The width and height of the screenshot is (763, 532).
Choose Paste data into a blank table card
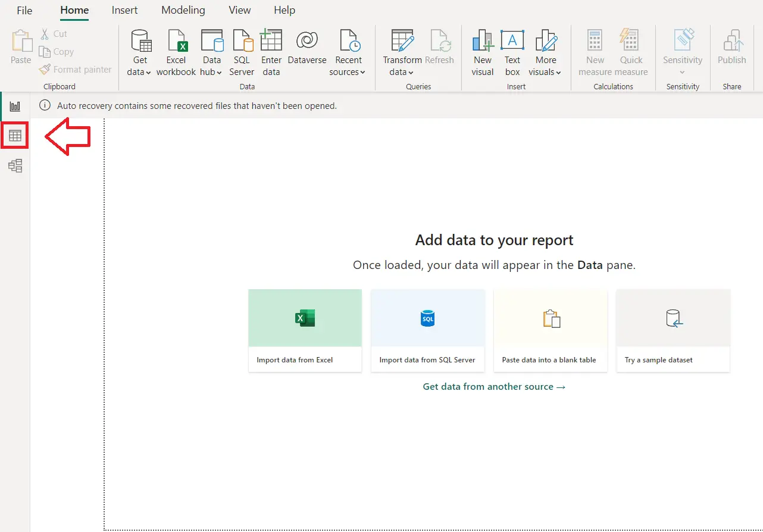tap(551, 331)
